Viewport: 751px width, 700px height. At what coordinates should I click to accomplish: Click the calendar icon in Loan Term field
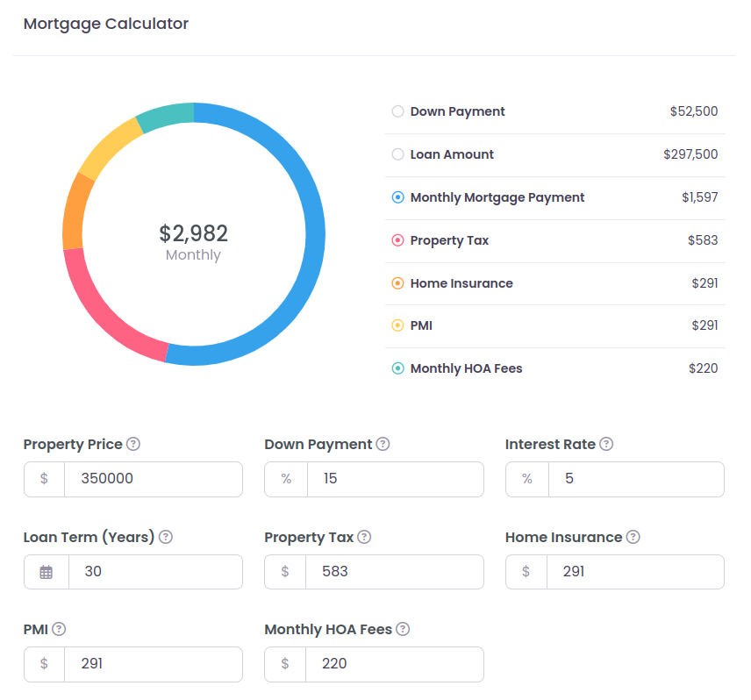46,572
